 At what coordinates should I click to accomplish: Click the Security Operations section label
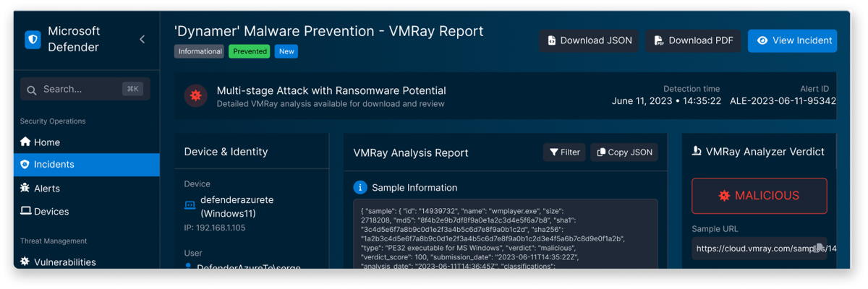coord(53,121)
